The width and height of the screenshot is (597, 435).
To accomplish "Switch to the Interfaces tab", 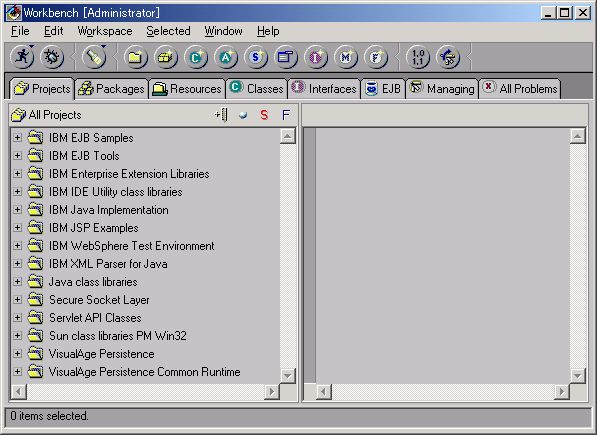I will (324, 89).
